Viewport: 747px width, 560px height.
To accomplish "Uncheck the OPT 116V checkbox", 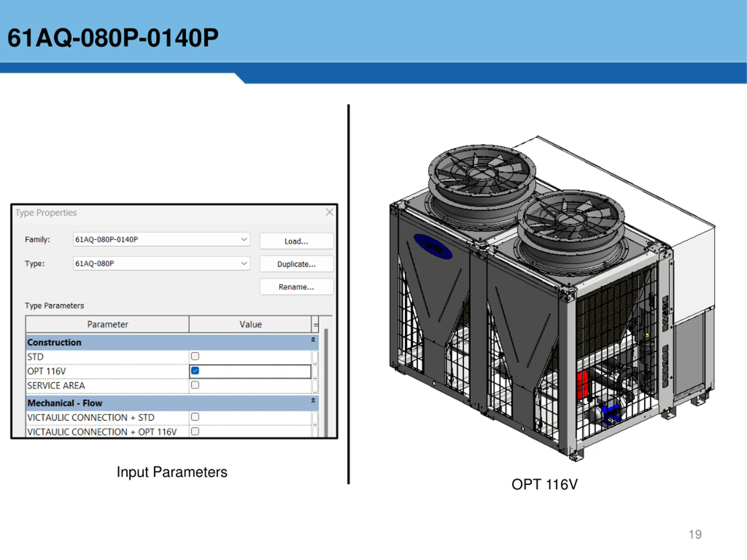I will click(195, 371).
